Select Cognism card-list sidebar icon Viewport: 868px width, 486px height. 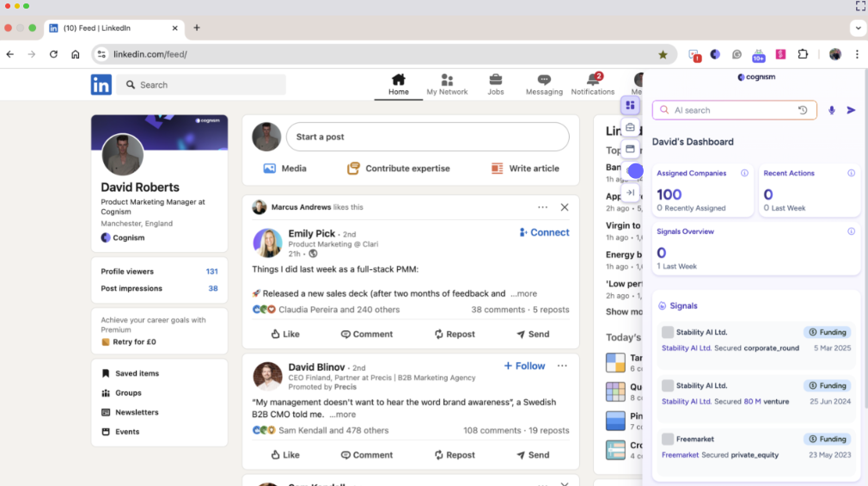click(x=630, y=149)
